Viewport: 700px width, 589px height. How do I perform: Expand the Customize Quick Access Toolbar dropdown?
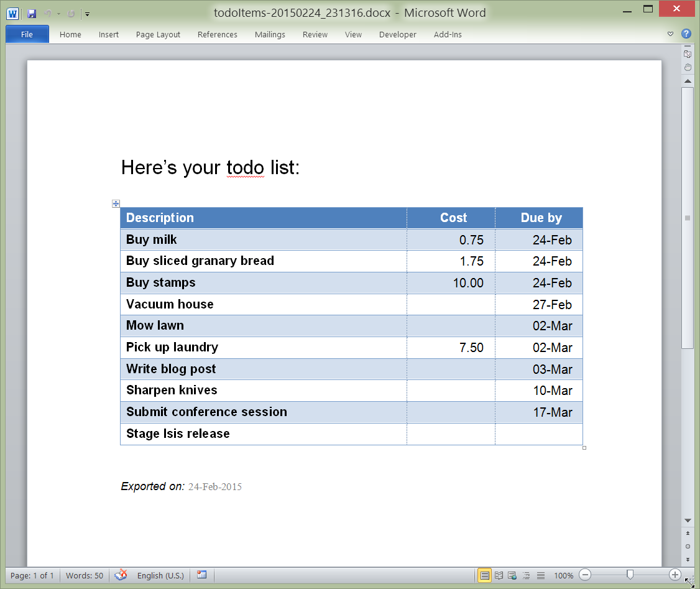coord(88,13)
